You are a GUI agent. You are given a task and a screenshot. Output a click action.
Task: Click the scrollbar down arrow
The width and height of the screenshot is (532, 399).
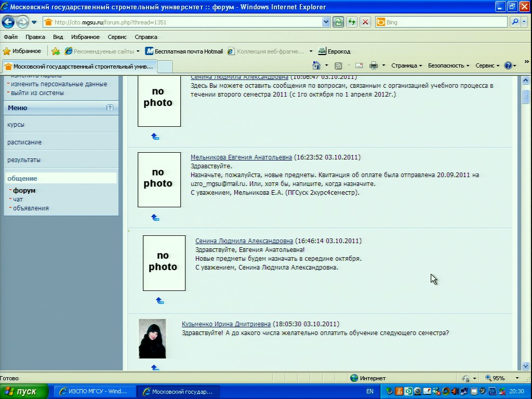pos(526,366)
